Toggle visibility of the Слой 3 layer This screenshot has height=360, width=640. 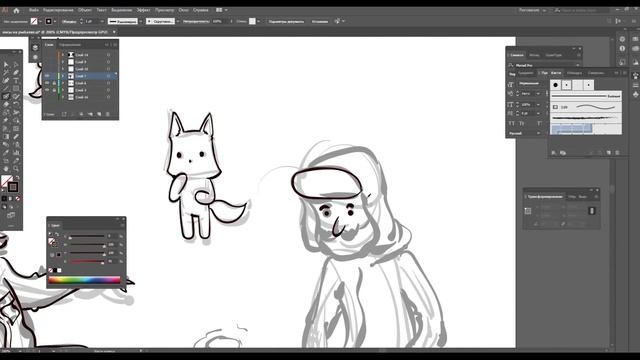47,90
